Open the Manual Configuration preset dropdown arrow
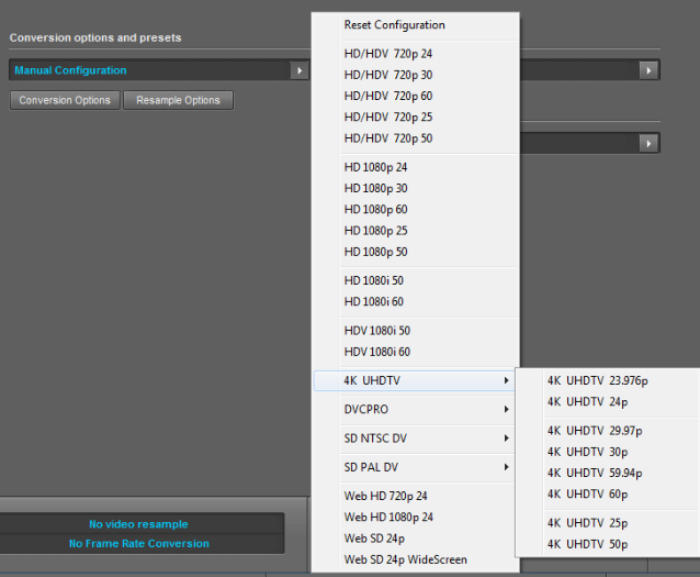The width and height of the screenshot is (700, 577). [x=298, y=71]
